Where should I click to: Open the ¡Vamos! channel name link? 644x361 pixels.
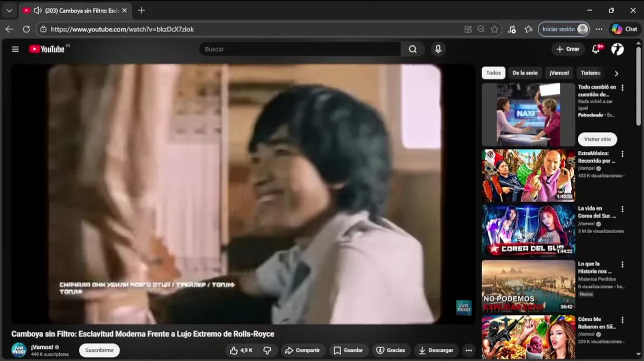pos(42,347)
